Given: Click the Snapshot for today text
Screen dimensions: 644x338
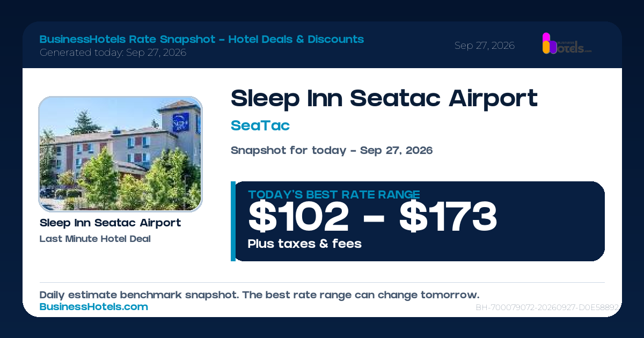Looking at the screenshot, I should coord(332,150).
